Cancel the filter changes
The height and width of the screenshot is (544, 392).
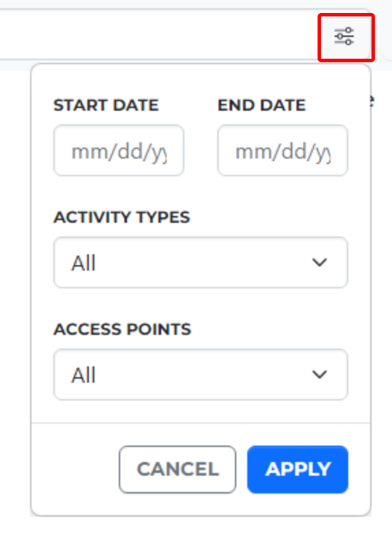click(x=178, y=470)
